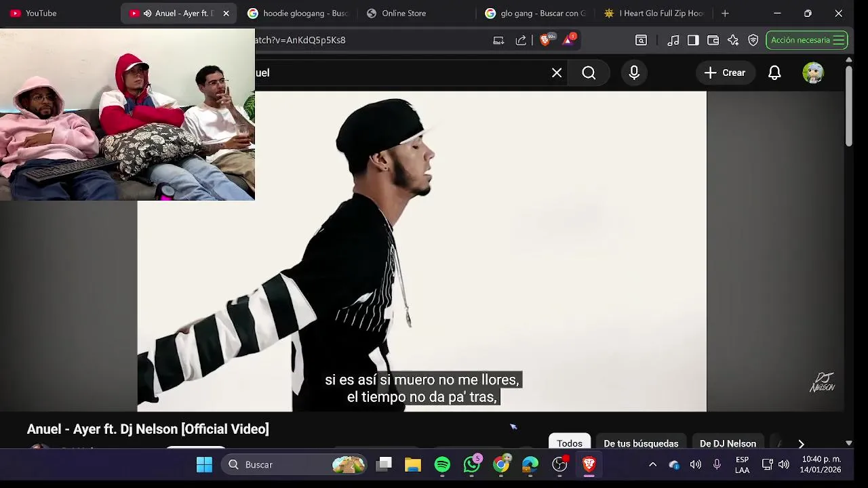Switch to the hoodie gloogang search tab
The width and height of the screenshot is (868, 488).
click(x=298, y=13)
